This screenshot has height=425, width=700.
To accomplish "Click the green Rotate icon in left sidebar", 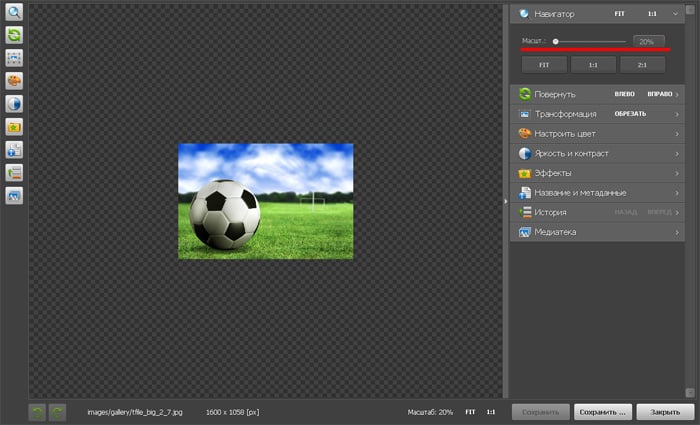I will click(x=15, y=36).
